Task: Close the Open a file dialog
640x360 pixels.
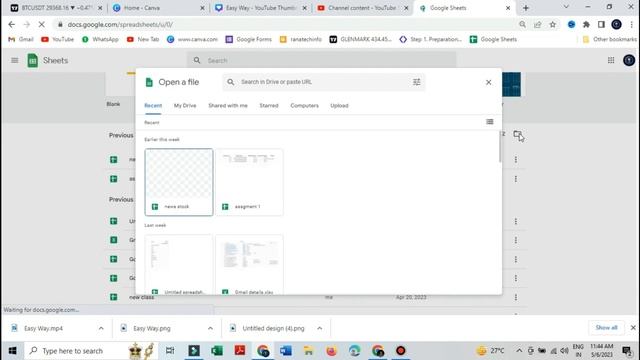Action: [489, 82]
